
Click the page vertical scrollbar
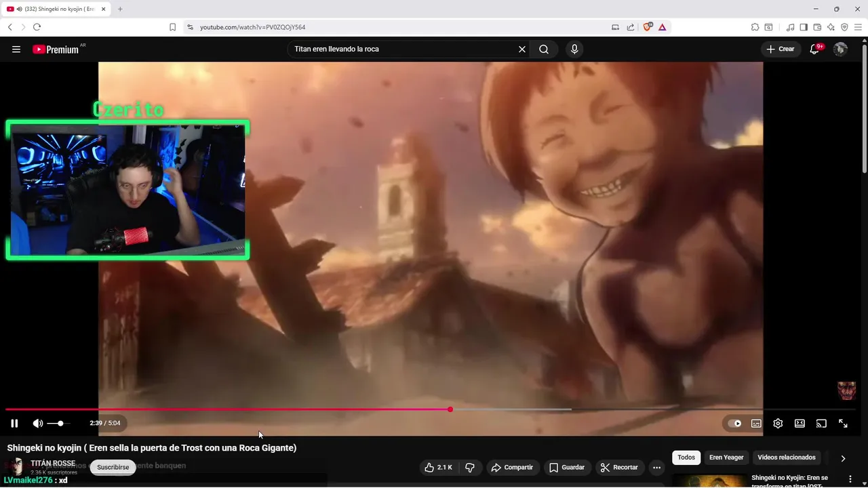pyautogui.click(x=864, y=108)
